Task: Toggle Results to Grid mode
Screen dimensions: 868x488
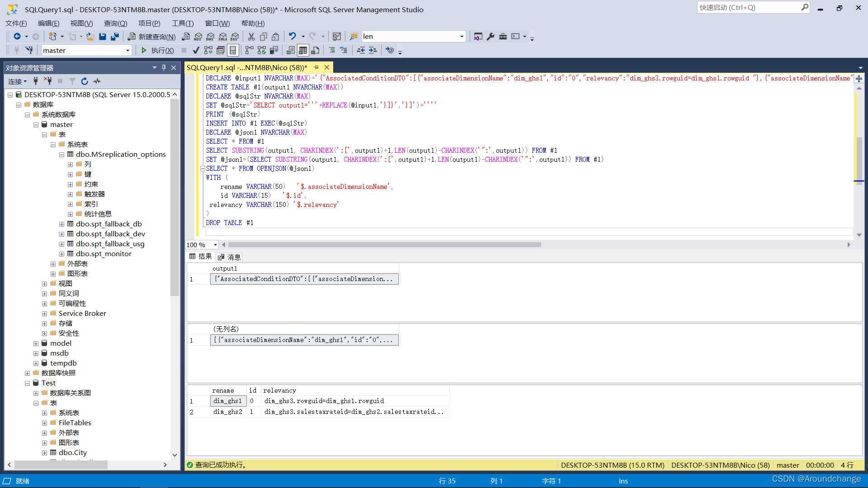Action: click(x=303, y=50)
